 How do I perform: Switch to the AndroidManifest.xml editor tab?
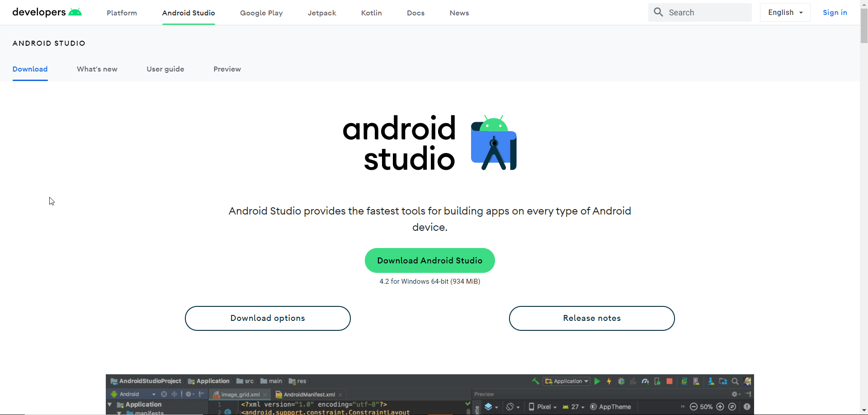pyautogui.click(x=308, y=394)
